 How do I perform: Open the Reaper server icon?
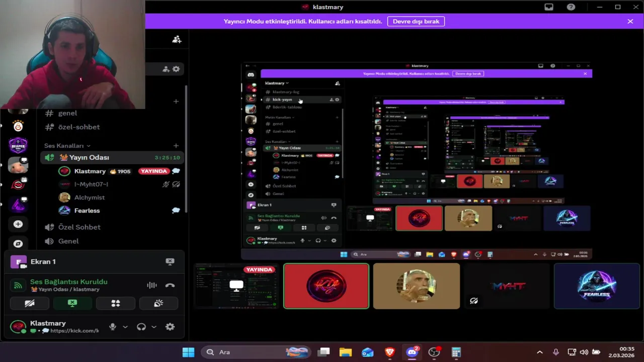click(18, 145)
